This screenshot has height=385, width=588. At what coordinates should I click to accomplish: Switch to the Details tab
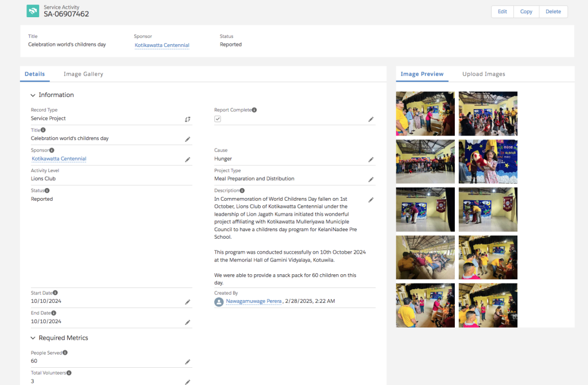[x=35, y=74]
